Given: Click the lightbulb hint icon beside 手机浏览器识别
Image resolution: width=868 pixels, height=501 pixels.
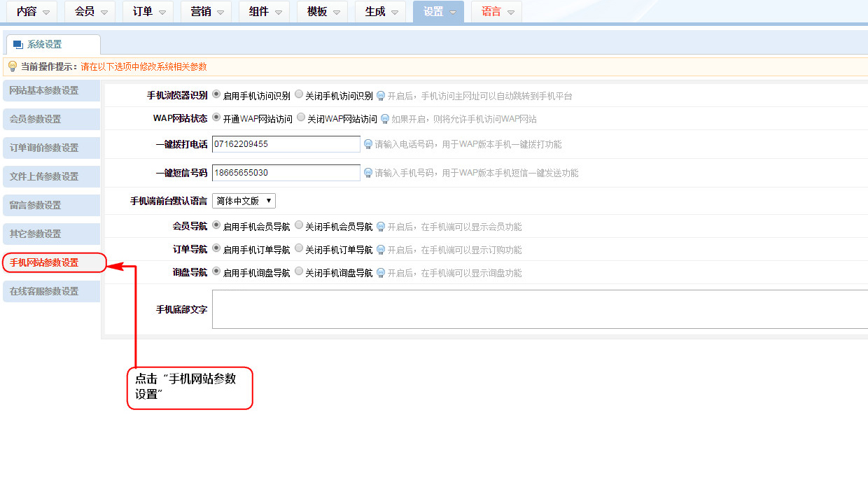Looking at the screenshot, I should coord(381,96).
